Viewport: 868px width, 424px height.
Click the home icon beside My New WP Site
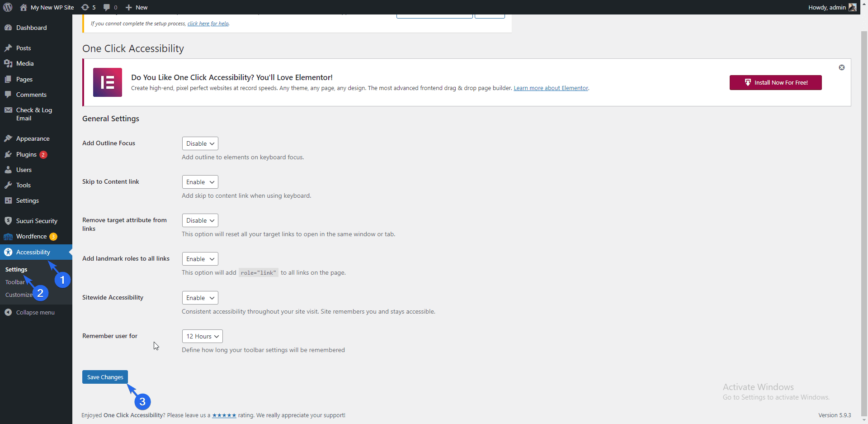click(x=24, y=7)
